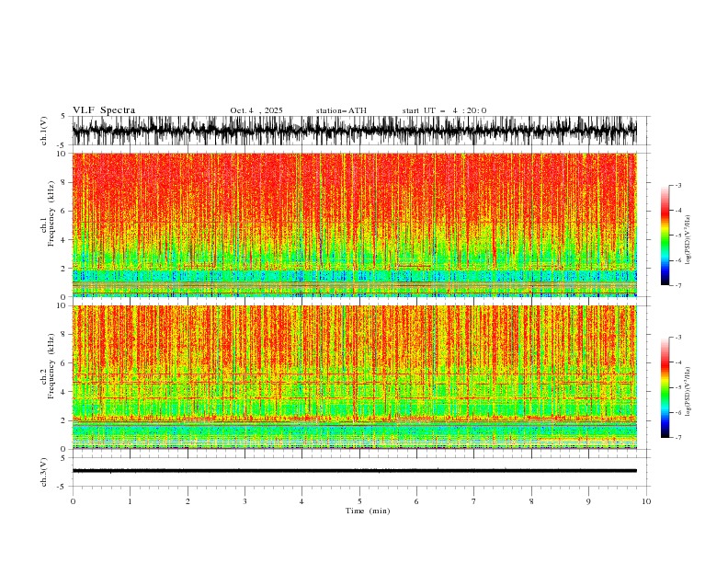The height and width of the screenshot is (563, 728).
Task: Click time axis tick label "10"
Action: [x=646, y=501]
